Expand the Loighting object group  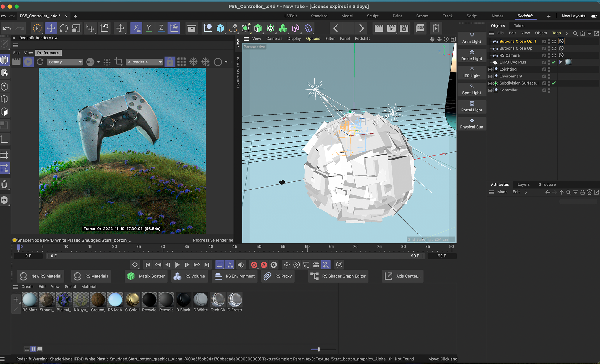point(490,69)
